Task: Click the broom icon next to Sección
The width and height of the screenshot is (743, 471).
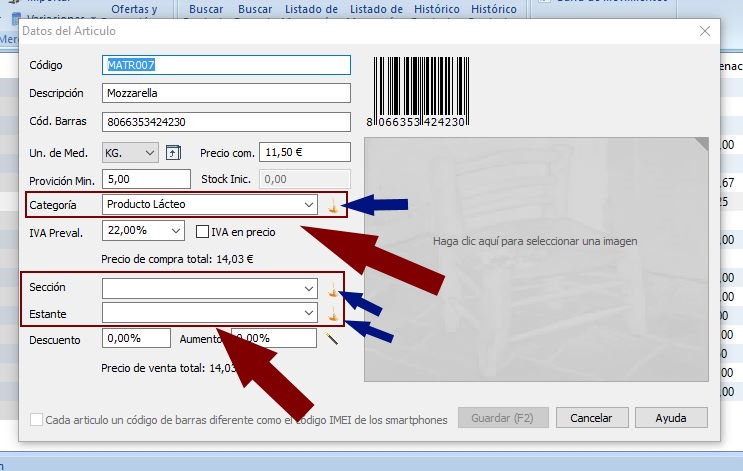Action: tap(333, 290)
